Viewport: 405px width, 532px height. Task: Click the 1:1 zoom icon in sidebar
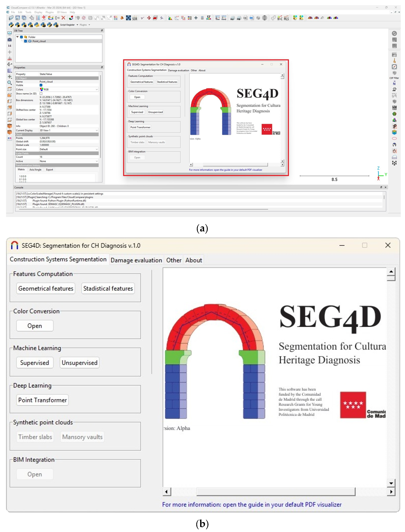[x=10, y=46]
